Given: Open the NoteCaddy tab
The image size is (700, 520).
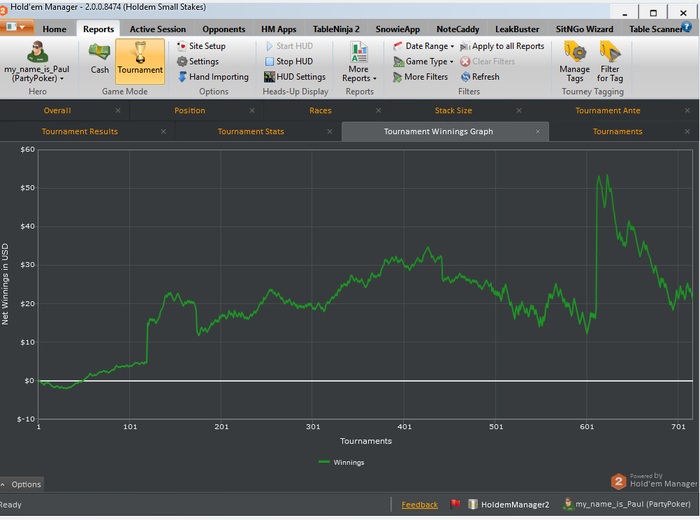Looking at the screenshot, I should pyautogui.click(x=458, y=29).
